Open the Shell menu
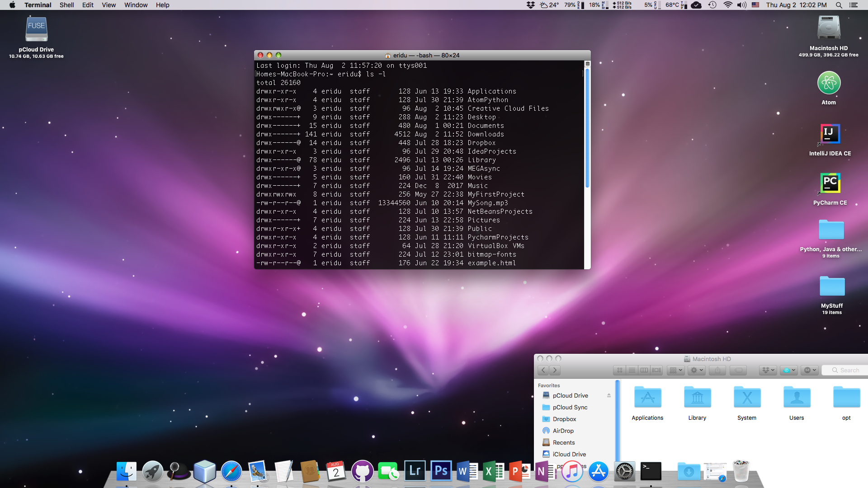The width and height of the screenshot is (868, 488). click(67, 5)
